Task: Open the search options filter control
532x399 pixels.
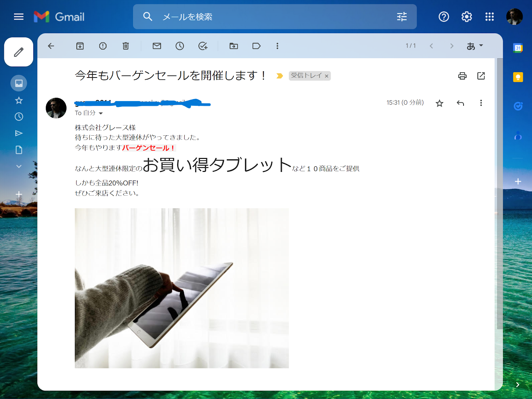Action: click(401, 17)
